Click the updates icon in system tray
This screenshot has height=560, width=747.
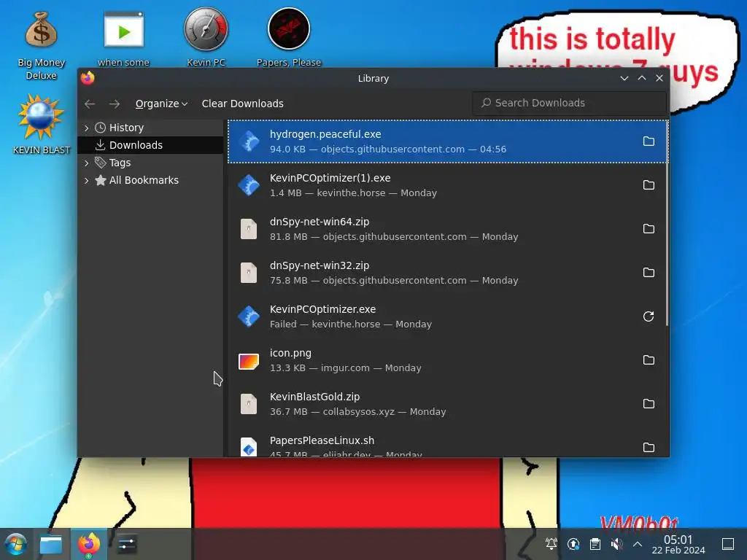(x=573, y=544)
